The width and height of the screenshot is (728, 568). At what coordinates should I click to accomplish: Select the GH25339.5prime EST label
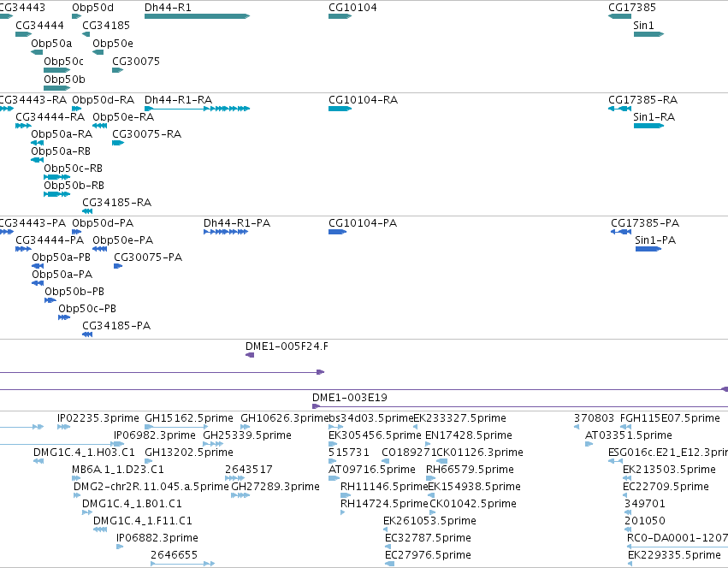(247, 435)
